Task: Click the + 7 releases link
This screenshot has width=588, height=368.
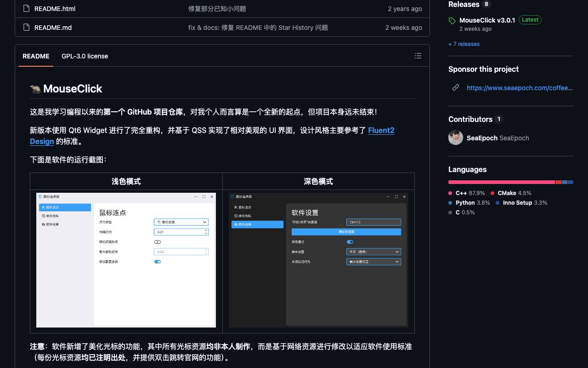Action: coord(464,44)
